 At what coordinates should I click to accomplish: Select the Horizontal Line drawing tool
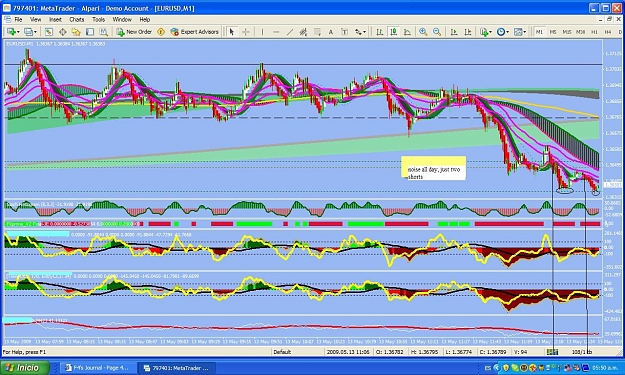pyautogui.click(x=276, y=32)
